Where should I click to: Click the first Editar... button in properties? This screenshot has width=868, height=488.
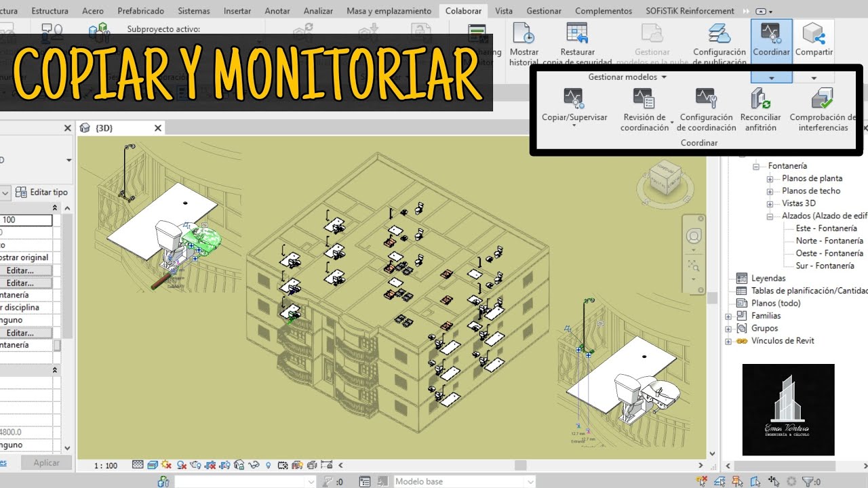(x=26, y=270)
